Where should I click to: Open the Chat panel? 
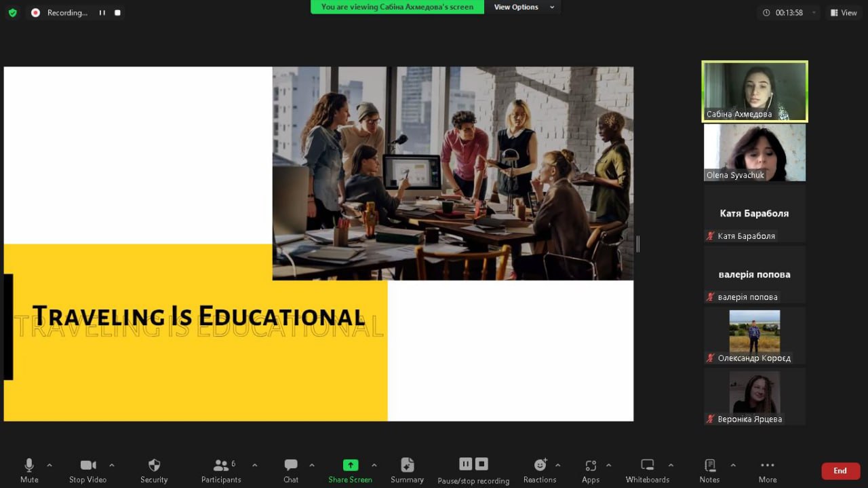tap(291, 470)
